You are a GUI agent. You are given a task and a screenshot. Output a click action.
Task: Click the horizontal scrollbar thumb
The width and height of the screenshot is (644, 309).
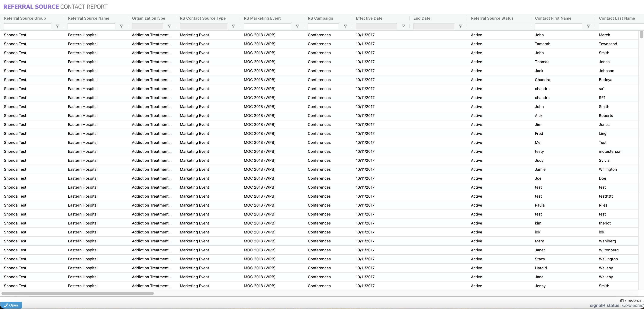pyautogui.click(x=77, y=293)
